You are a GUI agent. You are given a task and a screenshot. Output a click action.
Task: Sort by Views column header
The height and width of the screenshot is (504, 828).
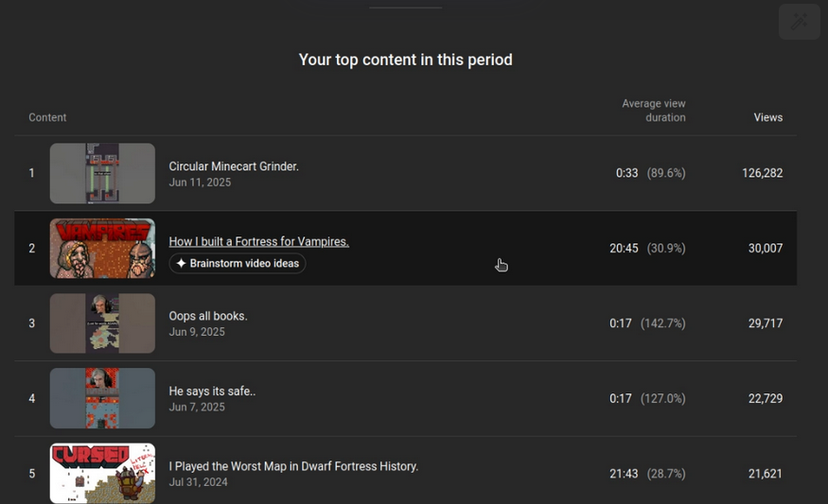coord(767,117)
